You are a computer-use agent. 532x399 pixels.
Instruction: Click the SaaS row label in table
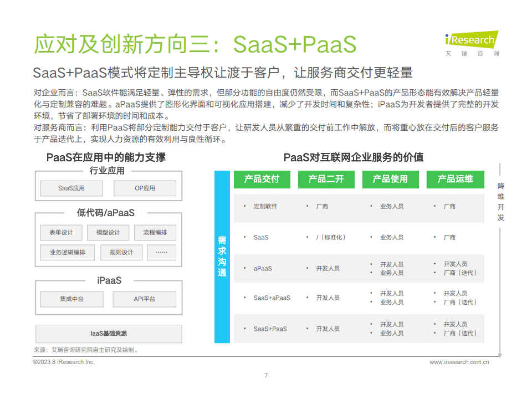click(x=261, y=238)
